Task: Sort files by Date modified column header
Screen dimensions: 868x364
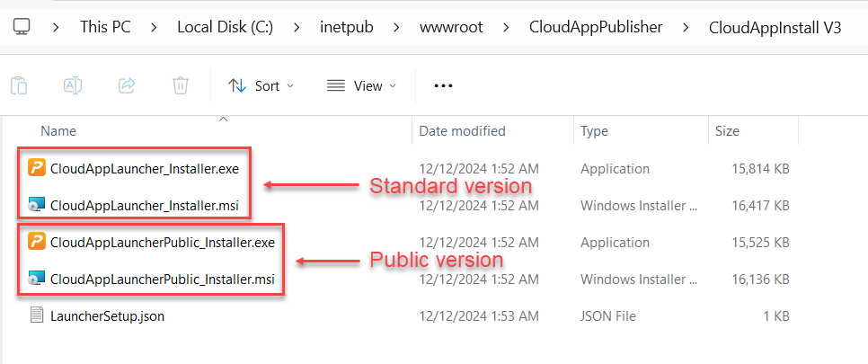Action: 462,131
